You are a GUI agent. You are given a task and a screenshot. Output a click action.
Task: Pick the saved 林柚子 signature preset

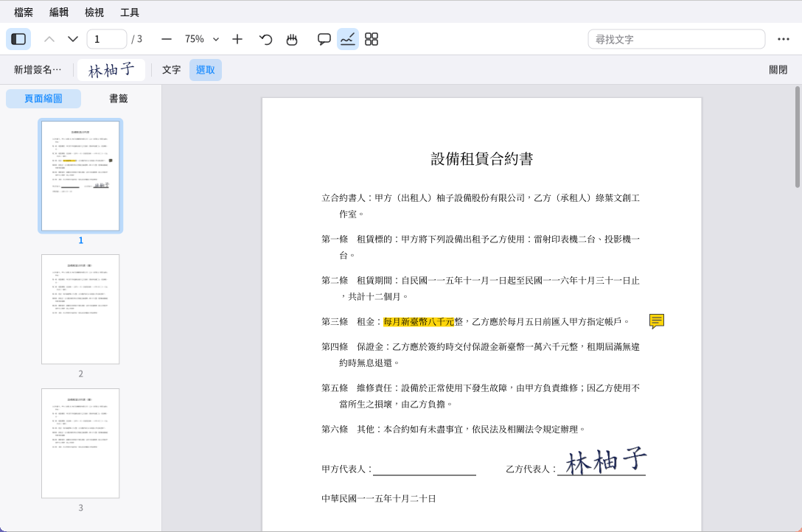pyautogui.click(x=111, y=70)
